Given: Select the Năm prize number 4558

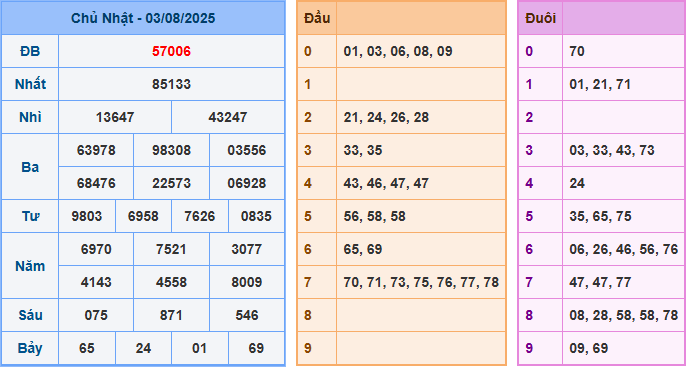Looking at the screenshot, I should (x=171, y=282).
